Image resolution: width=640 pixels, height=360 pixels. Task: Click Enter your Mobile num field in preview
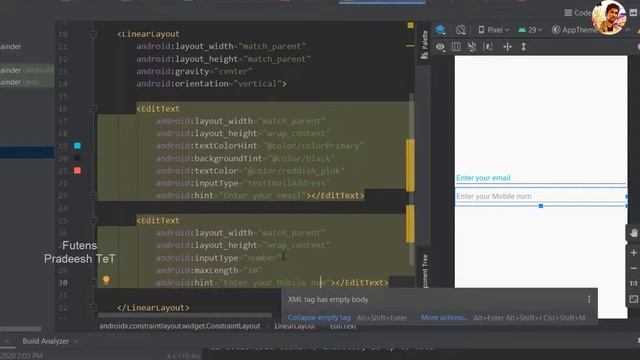[540, 196]
